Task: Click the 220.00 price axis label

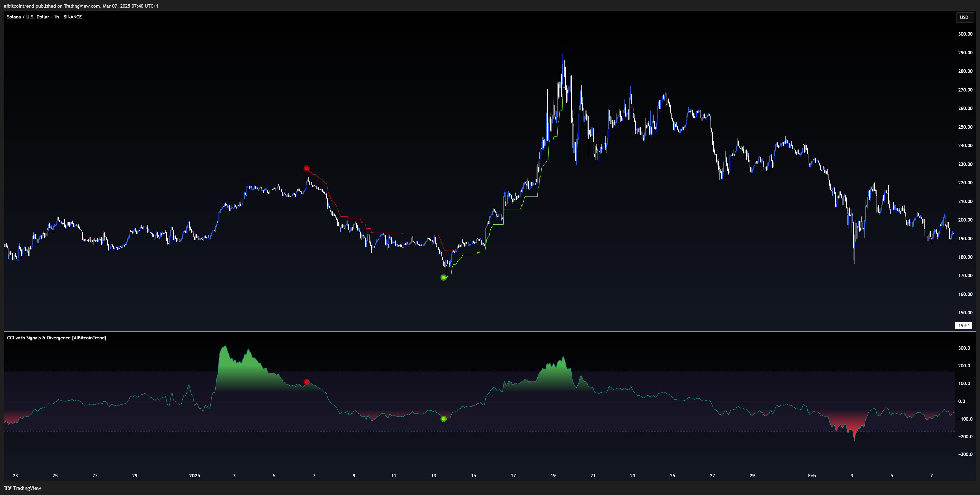Action: [x=965, y=182]
